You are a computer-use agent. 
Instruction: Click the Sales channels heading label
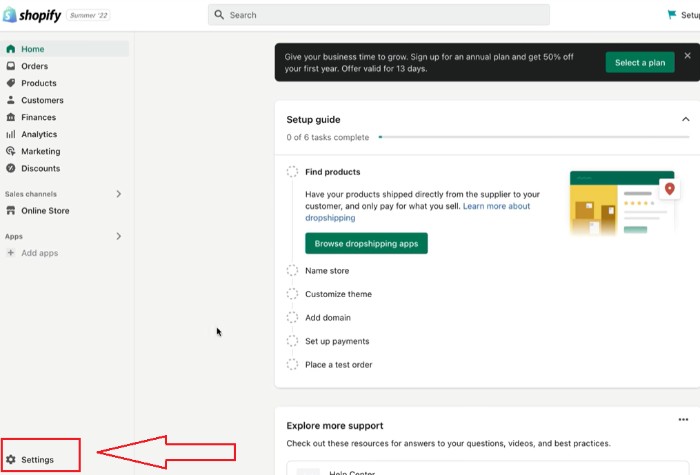[31, 194]
